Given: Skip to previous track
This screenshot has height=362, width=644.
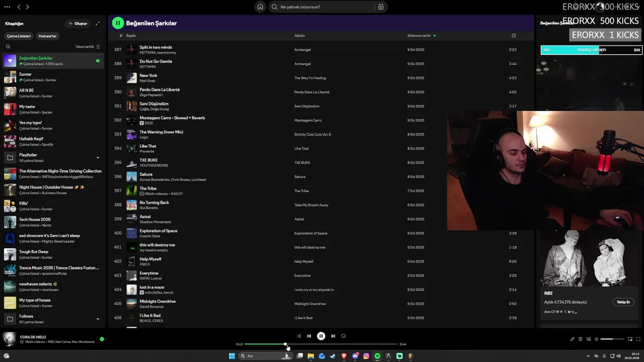Looking at the screenshot, I should [309, 336].
